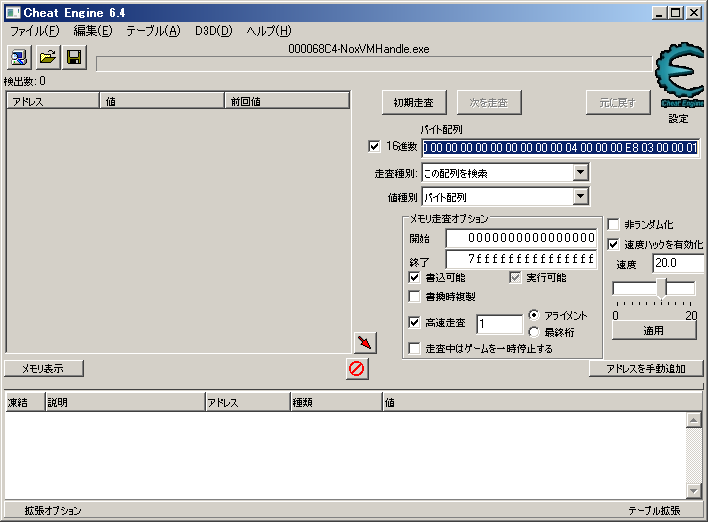Click the 適用 apply button
Image resolution: width=708 pixels, height=522 pixels.
click(654, 331)
